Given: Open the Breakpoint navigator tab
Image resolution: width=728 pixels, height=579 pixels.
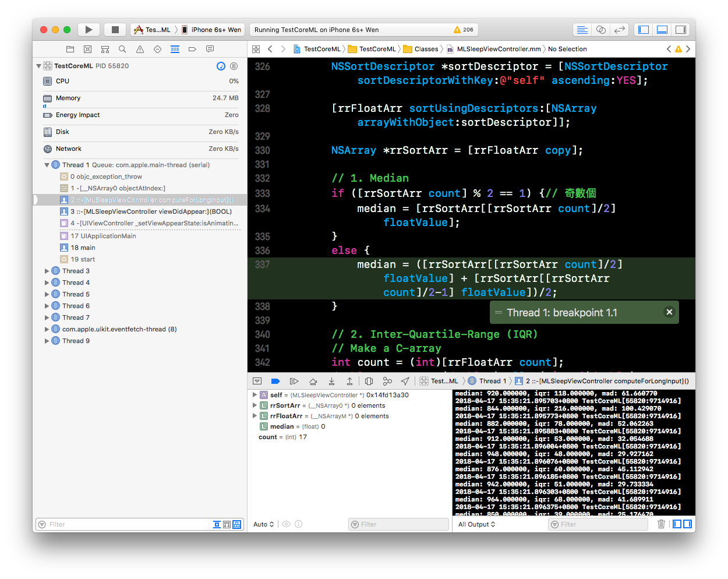Looking at the screenshot, I should (192, 50).
